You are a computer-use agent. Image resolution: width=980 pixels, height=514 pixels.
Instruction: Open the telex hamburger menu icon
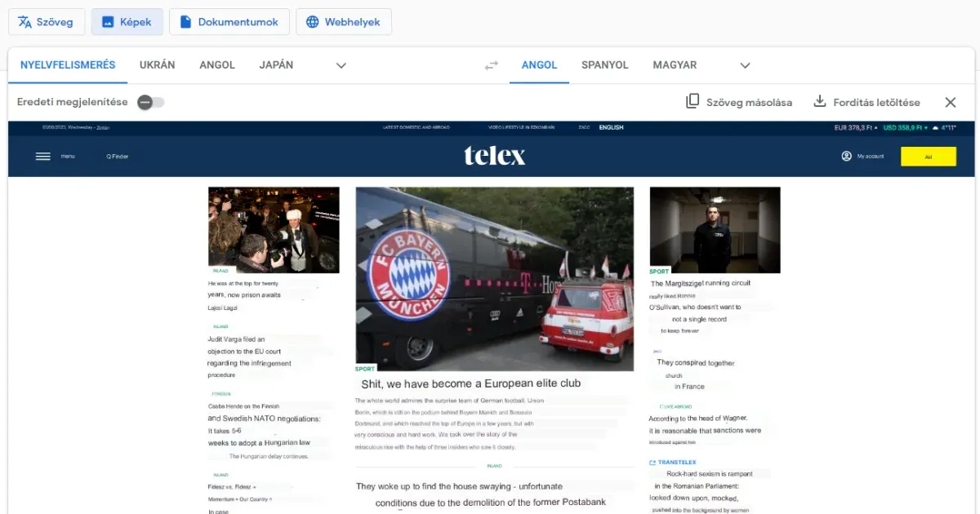click(43, 157)
